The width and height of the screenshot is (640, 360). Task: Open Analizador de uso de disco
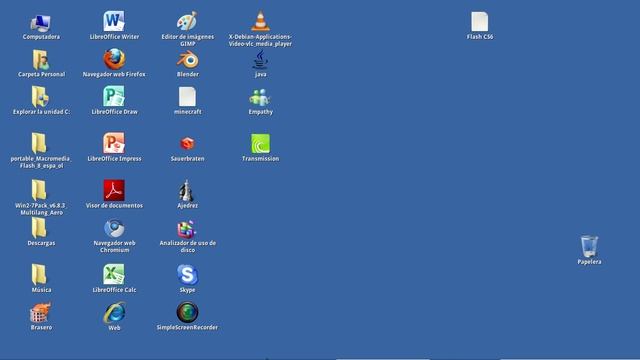coord(187,229)
